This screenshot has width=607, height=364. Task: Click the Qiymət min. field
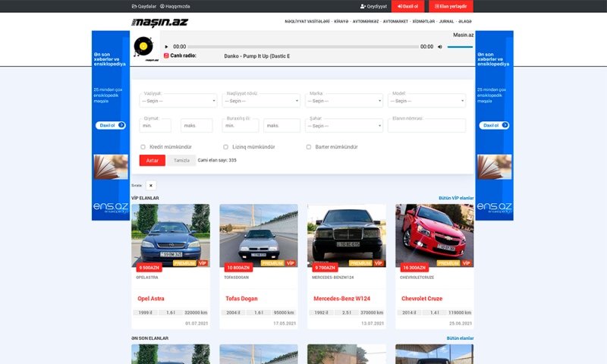156,126
